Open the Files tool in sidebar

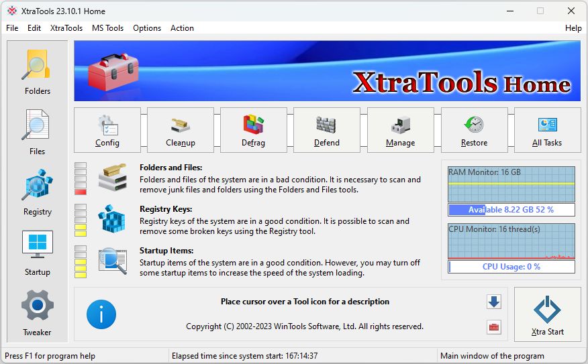tap(37, 132)
